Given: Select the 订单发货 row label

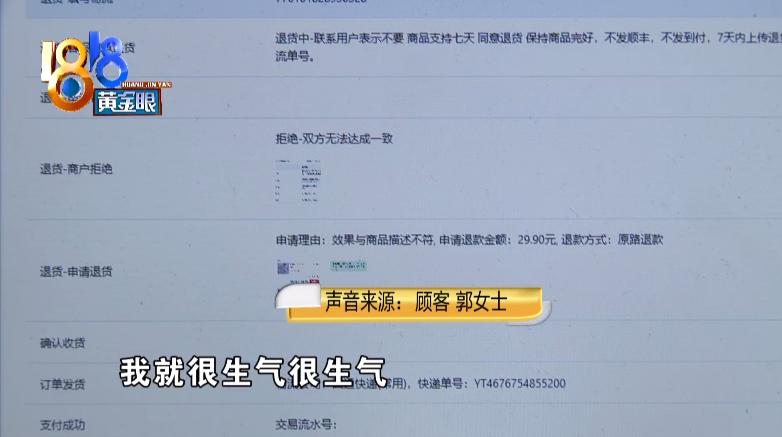Looking at the screenshot, I should 63,384.
